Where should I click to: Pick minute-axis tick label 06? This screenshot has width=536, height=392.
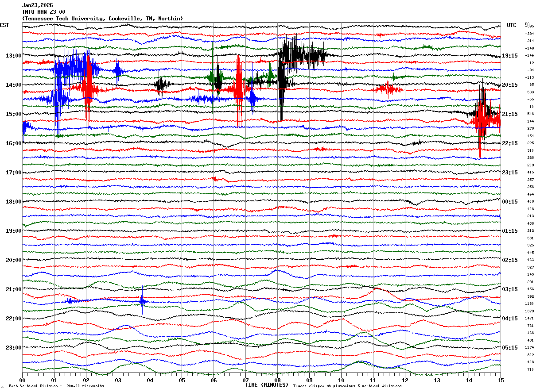pos(214,380)
